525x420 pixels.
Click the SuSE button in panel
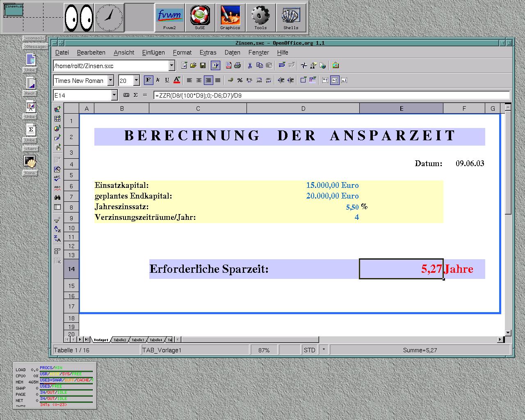[200, 18]
